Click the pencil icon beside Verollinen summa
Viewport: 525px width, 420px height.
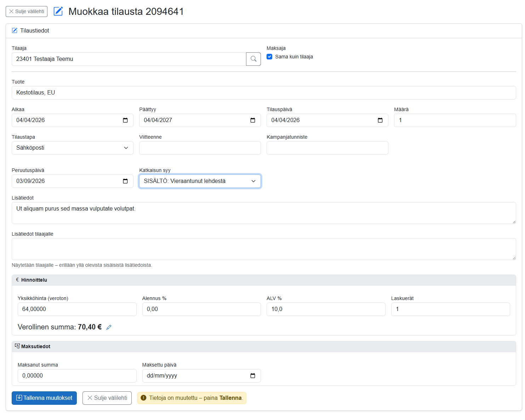click(x=109, y=327)
